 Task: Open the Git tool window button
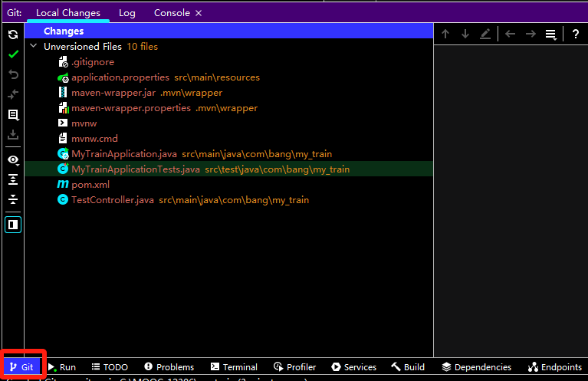(21, 366)
